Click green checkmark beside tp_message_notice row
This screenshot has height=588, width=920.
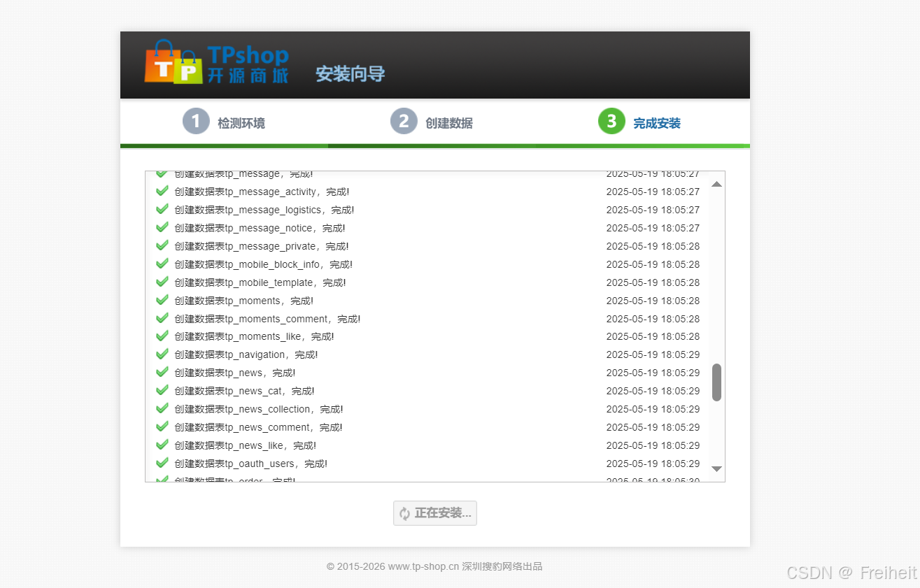pyautogui.click(x=162, y=227)
